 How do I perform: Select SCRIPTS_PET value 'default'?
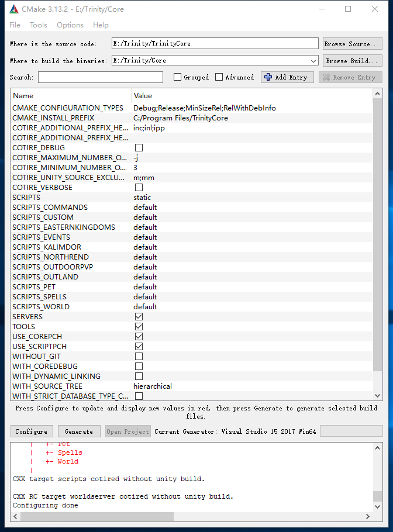tap(145, 287)
